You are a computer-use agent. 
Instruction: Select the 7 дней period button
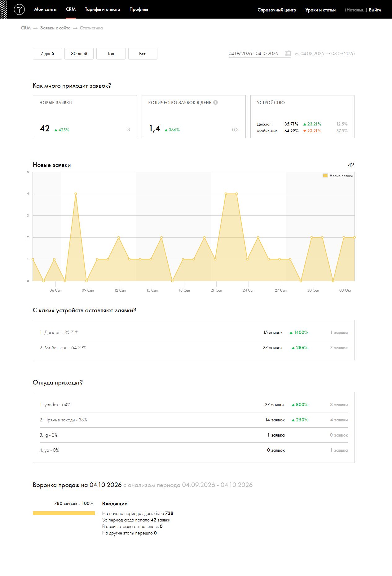click(x=47, y=54)
